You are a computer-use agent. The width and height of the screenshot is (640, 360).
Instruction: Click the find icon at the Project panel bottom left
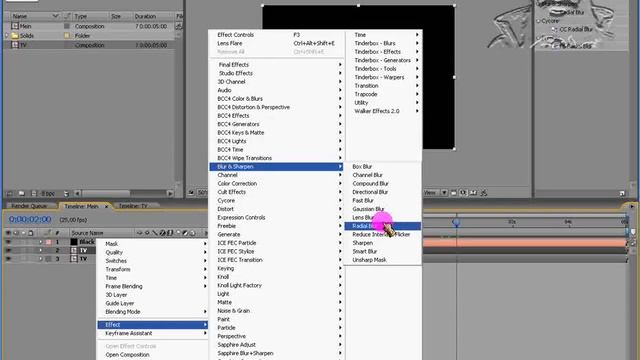(9, 193)
